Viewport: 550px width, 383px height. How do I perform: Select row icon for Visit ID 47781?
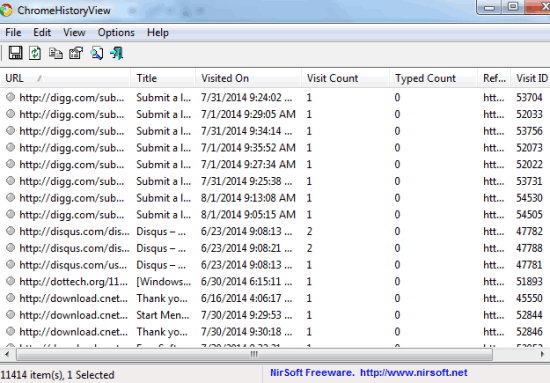11,264
